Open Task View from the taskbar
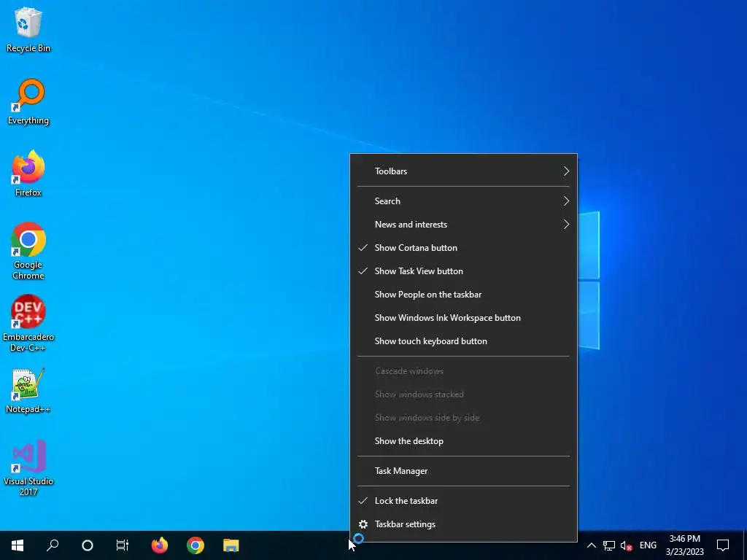This screenshot has width=747, height=560. [x=123, y=545]
